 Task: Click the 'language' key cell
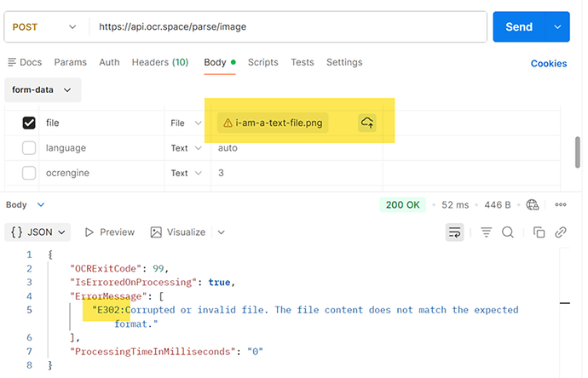pos(101,148)
